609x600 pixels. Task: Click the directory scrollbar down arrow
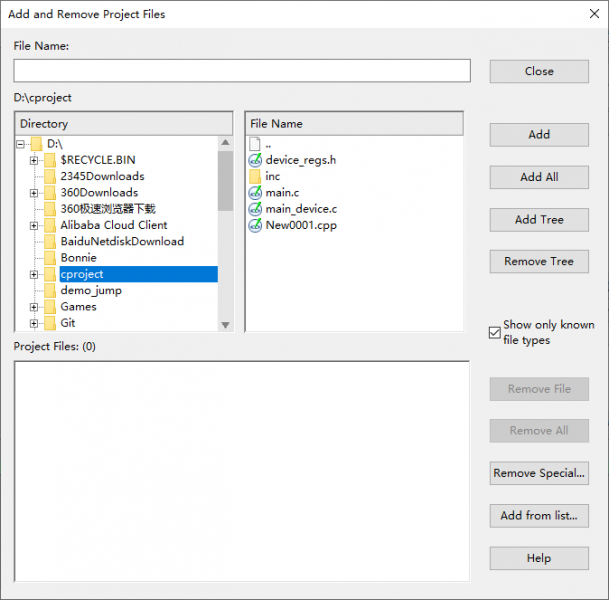pos(225,325)
